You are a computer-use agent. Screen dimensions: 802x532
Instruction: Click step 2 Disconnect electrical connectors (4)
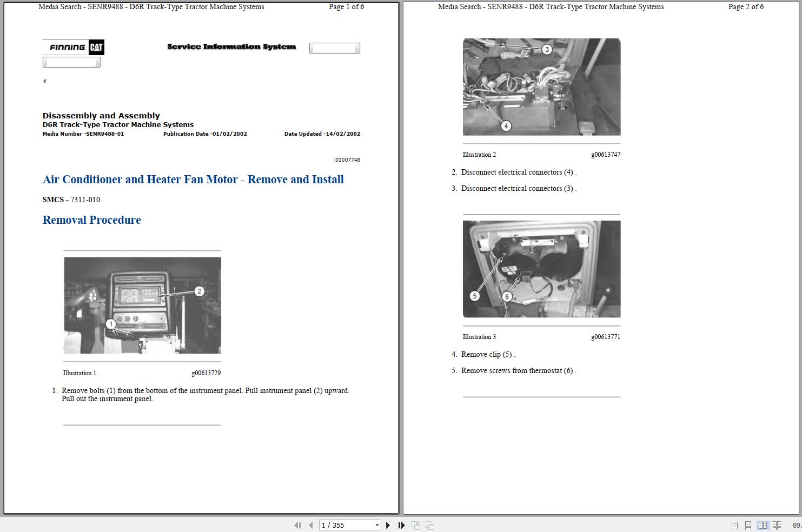519,172
